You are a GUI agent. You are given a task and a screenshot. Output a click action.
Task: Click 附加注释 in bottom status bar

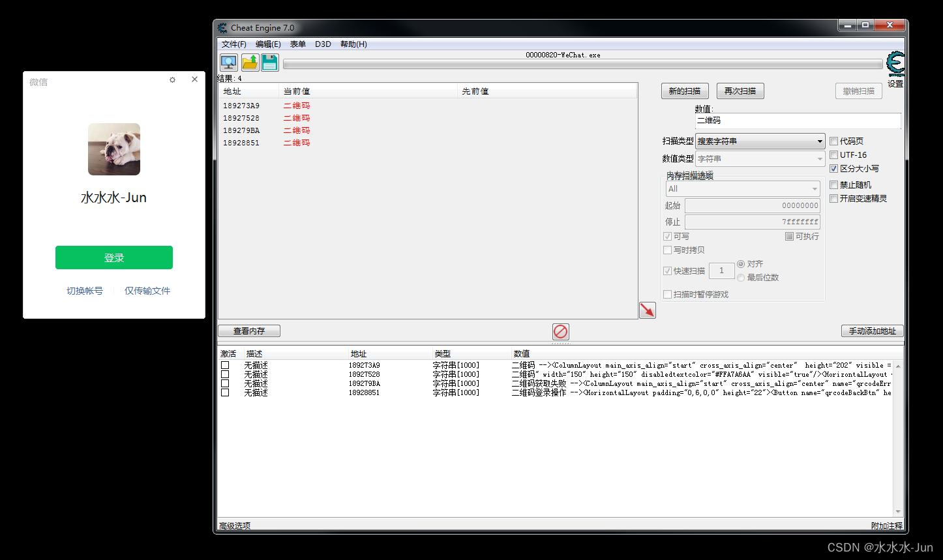887,525
